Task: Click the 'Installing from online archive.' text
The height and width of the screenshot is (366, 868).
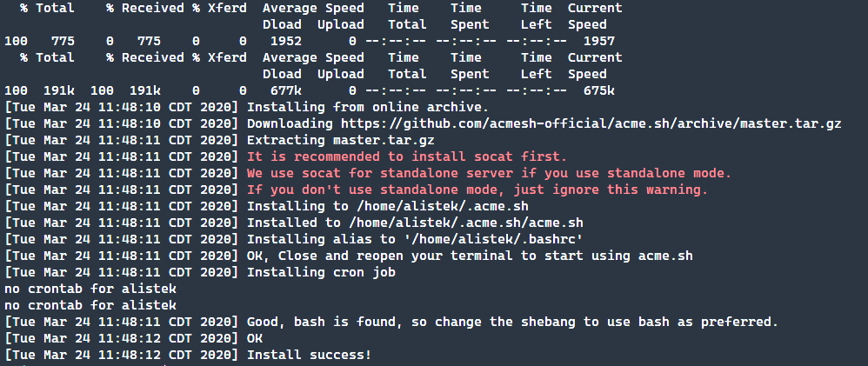Action: coord(357,107)
